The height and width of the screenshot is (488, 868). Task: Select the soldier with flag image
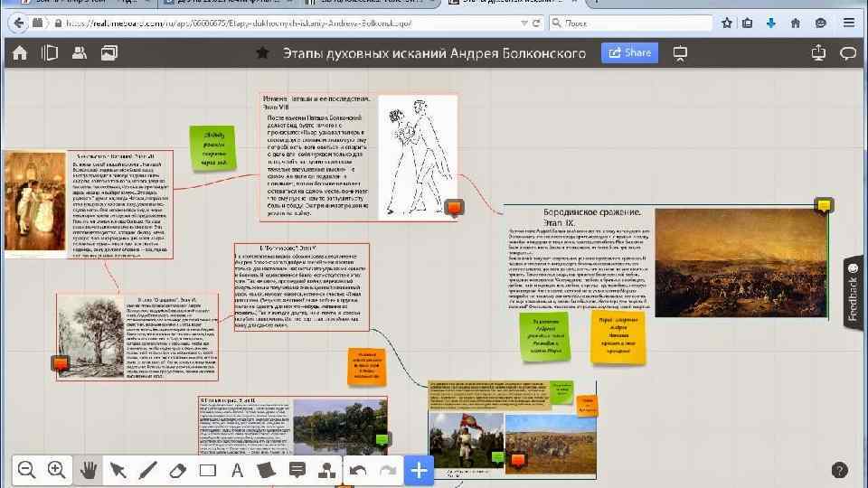[x=466, y=441]
